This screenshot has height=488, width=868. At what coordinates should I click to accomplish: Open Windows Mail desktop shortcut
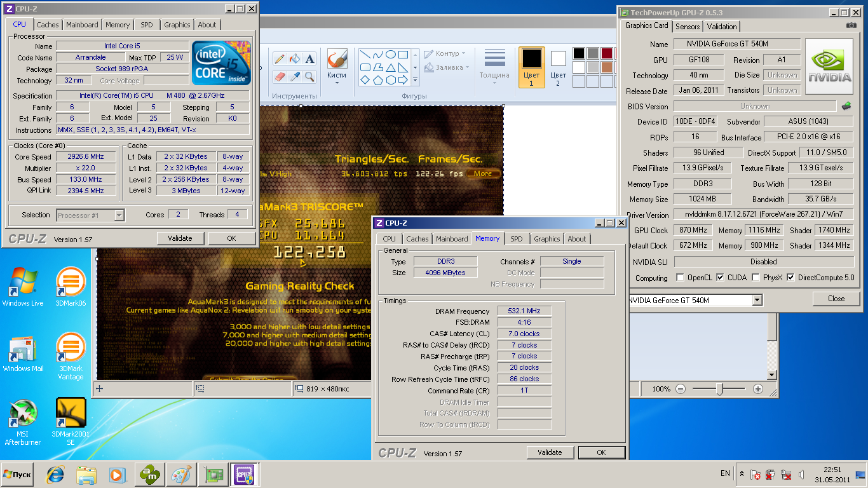(x=23, y=353)
